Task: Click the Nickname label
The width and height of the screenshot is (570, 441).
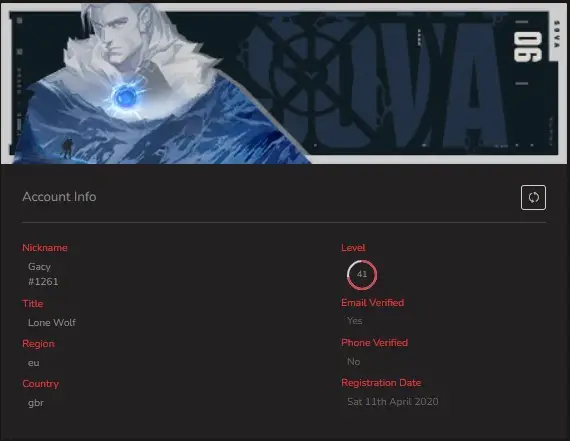Action: tap(45, 248)
